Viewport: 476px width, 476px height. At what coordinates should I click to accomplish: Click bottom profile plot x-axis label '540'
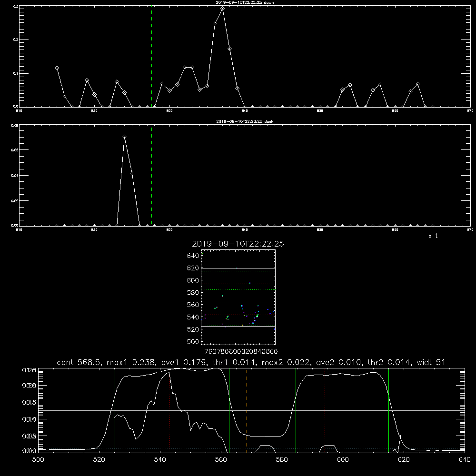[x=160, y=460]
